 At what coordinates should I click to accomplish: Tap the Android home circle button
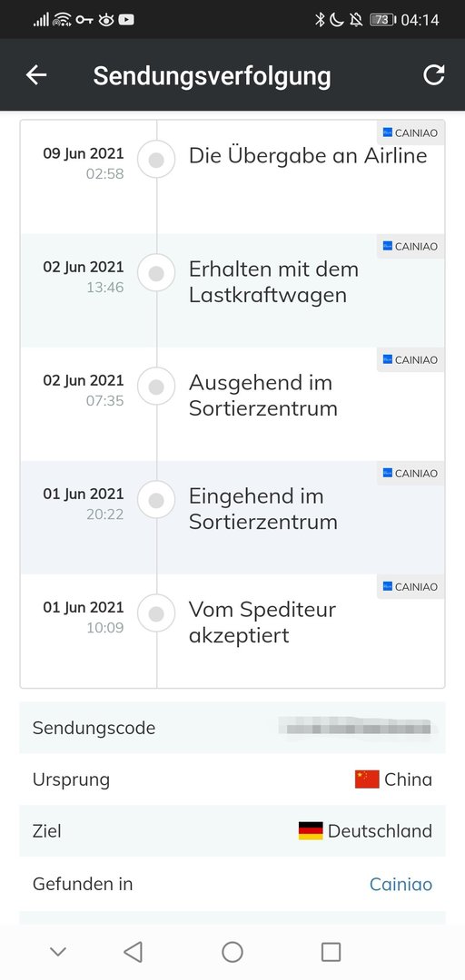[232, 952]
